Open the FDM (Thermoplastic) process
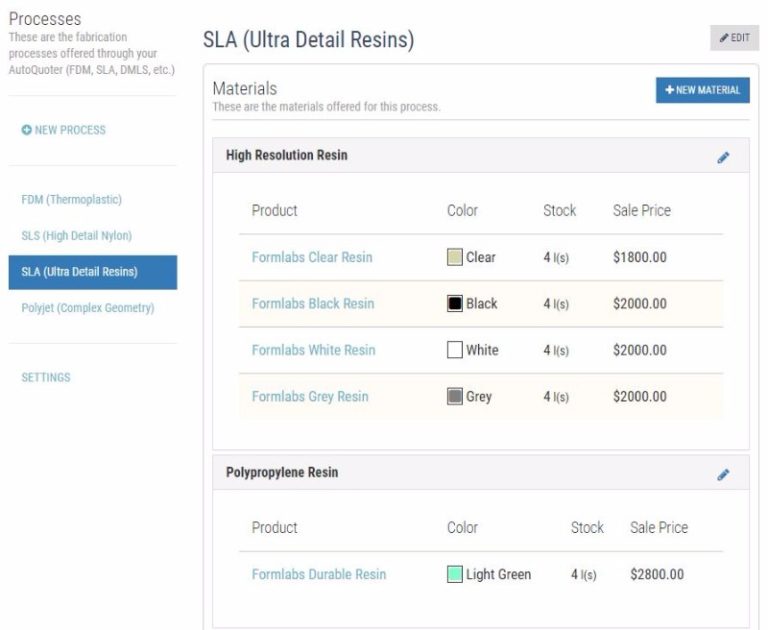The height and width of the screenshot is (630, 768). (72, 199)
